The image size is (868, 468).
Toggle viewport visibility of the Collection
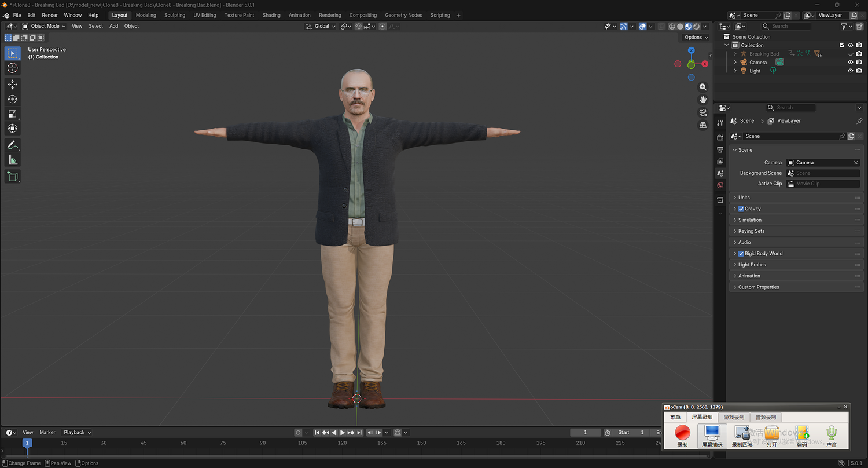point(851,45)
